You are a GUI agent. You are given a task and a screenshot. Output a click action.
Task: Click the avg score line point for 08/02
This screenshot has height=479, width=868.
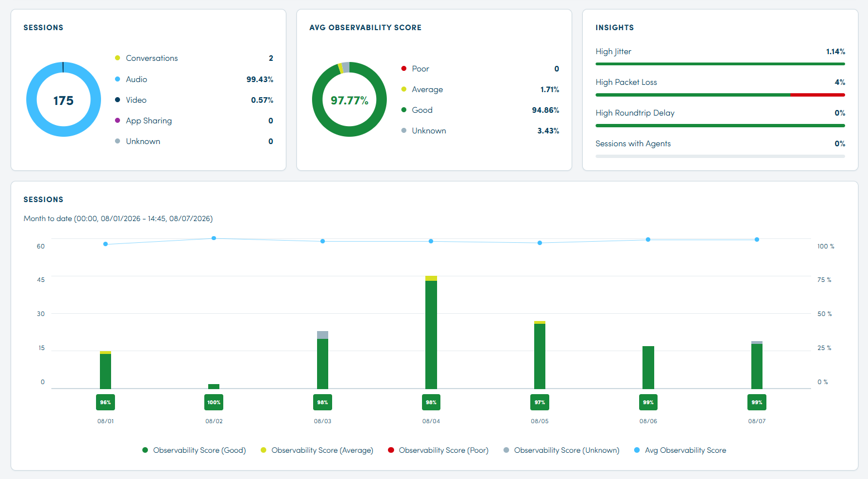pyautogui.click(x=214, y=238)
